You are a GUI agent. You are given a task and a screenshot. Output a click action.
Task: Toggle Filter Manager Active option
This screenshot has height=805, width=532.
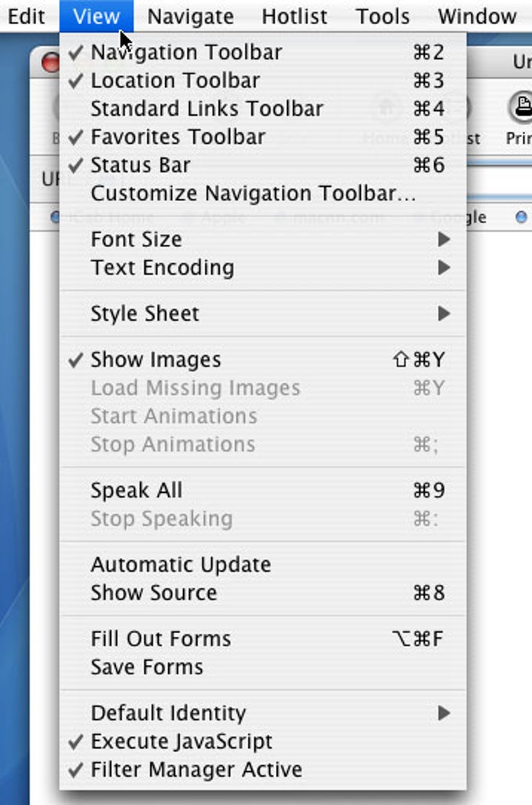click(263, 770)
